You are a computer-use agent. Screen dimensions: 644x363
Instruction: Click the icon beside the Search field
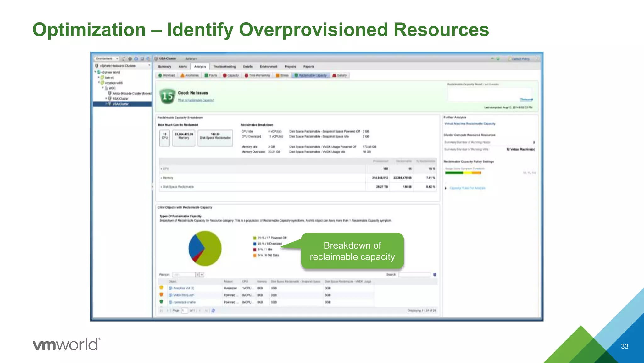435,275
